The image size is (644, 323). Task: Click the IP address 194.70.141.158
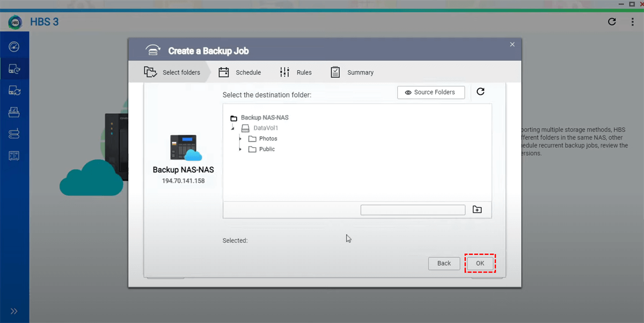pos(184,181)
